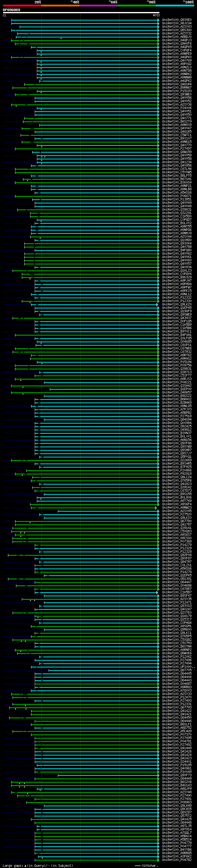Click the 'Large gaps' legend text
The image size is (197, 868).
tap(13, 866)
